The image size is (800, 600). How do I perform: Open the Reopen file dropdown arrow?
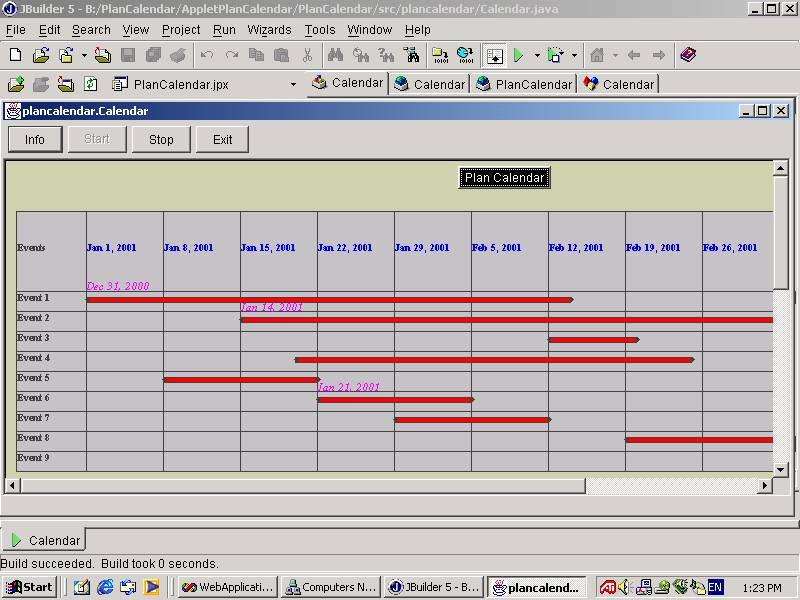click(84, 56)
